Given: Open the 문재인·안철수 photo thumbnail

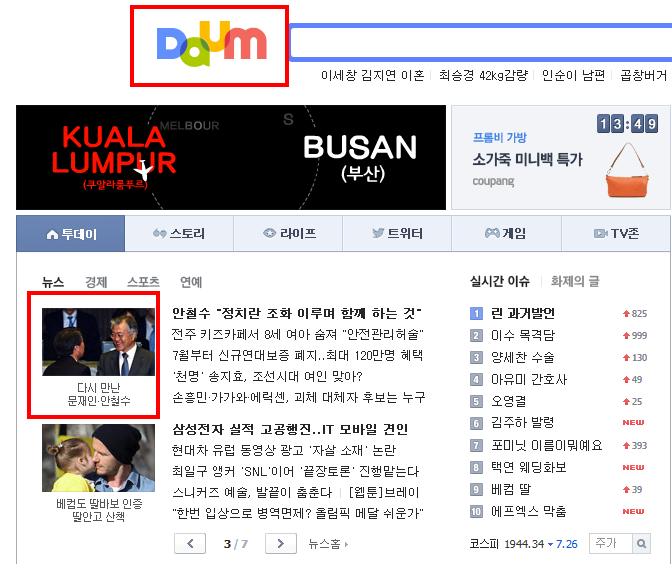Looking at the screenshot, I should 99,342.
